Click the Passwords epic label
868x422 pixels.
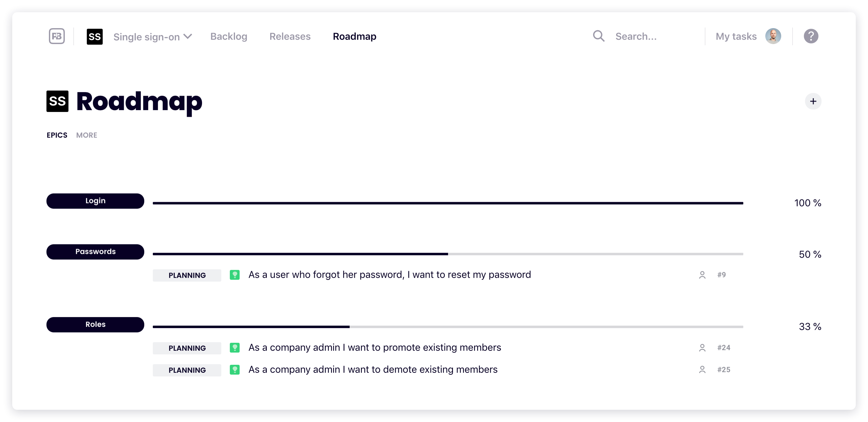pyautogui.click(x=95, y=252)
